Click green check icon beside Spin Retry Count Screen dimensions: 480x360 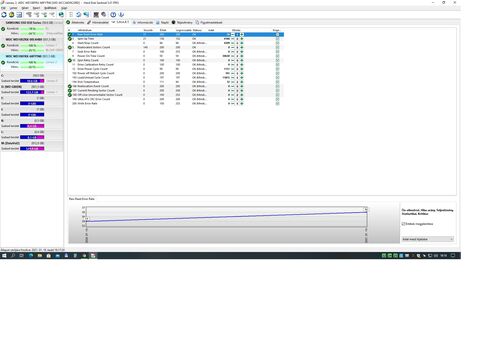pos(70,60)
